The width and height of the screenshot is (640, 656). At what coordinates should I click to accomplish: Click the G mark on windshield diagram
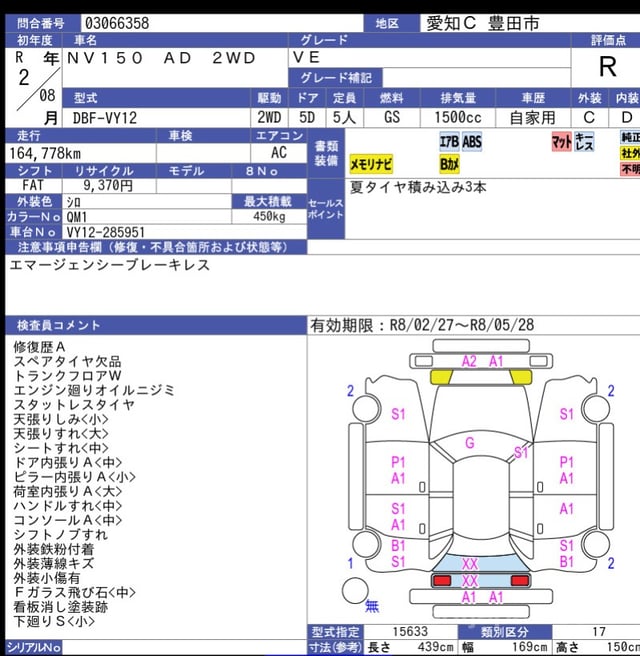[x=470, y=443]
